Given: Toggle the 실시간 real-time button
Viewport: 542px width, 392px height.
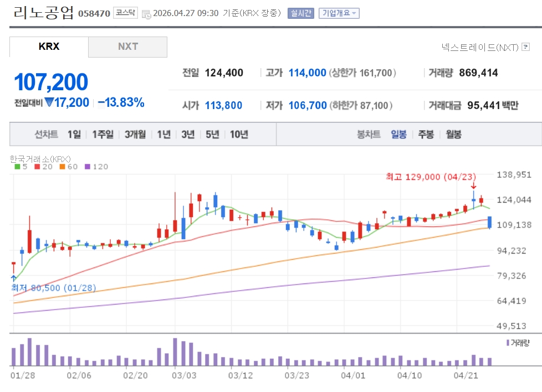Looking at the screenshot, I should point(301,13).
